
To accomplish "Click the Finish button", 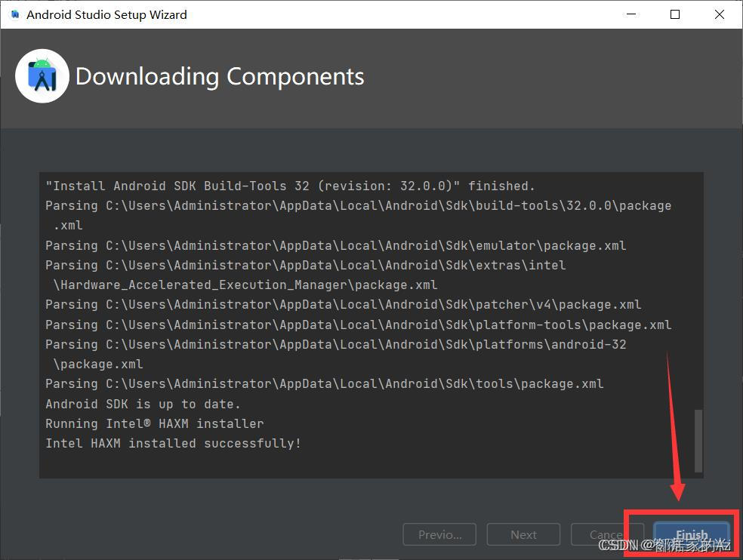I will click(x=692, y=534).
